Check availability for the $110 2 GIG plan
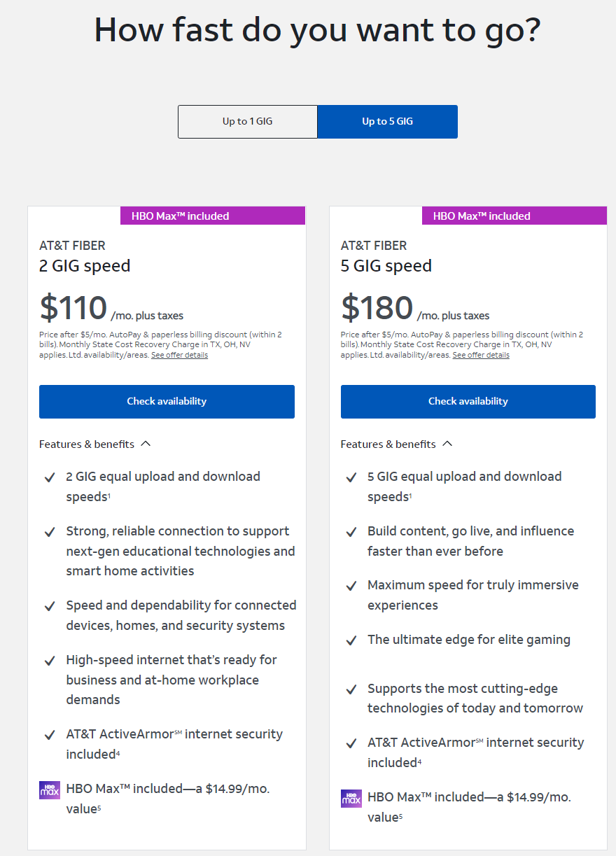The width and height of the screenshot is (616, 856). [167, 402]
